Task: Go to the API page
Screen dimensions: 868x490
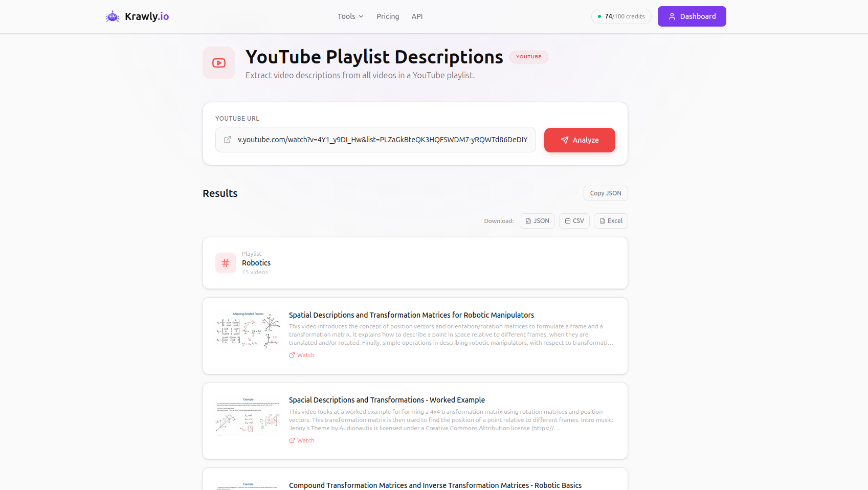Action: click(x=417, y=16)
